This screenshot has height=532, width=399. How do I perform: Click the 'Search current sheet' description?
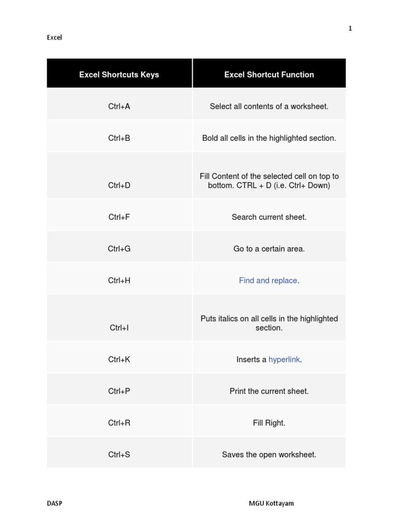269,217
